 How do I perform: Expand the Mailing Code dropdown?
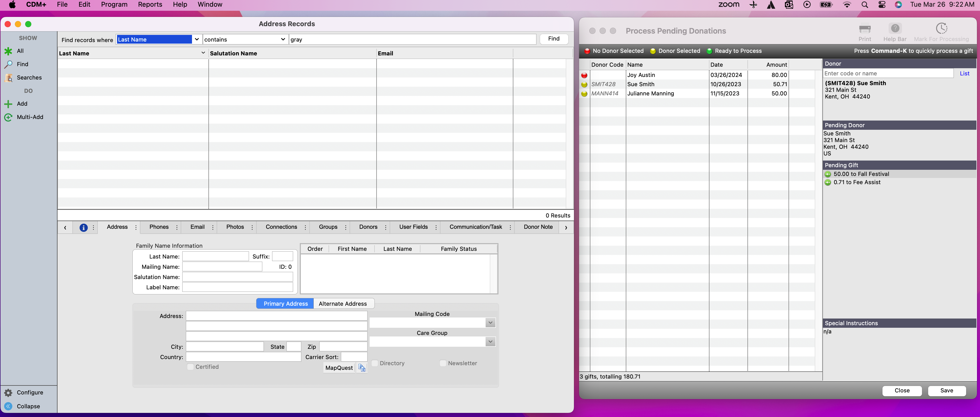coord(490,323)
